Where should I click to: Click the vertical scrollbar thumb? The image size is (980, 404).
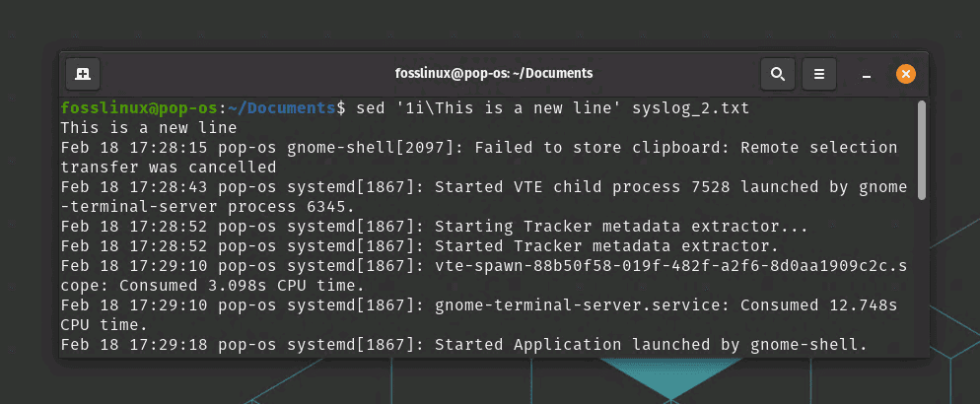(921, 151)
